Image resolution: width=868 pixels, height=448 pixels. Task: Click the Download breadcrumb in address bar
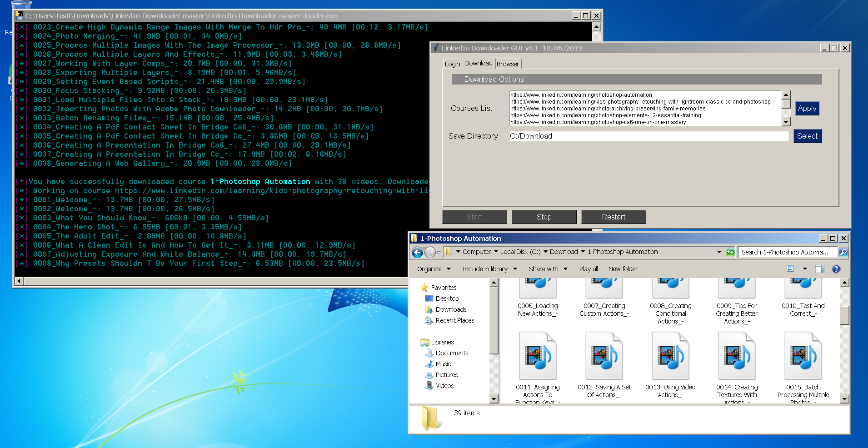[564, 252]
